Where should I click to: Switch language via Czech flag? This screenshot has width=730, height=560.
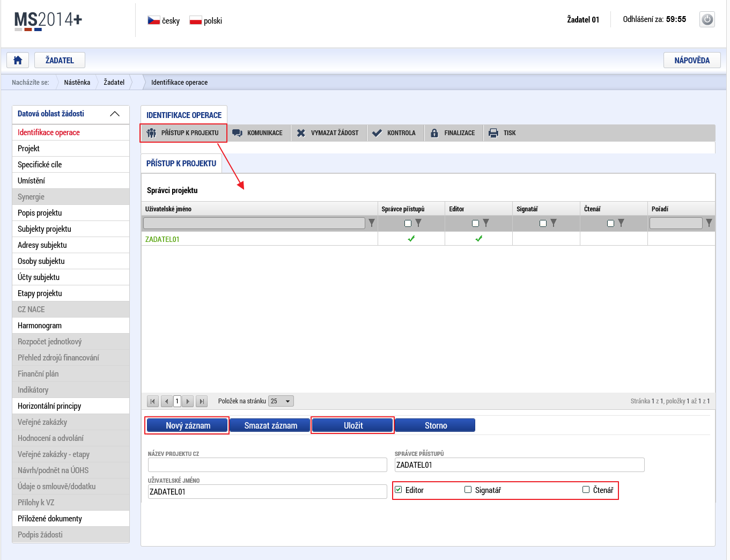point(153,20)
